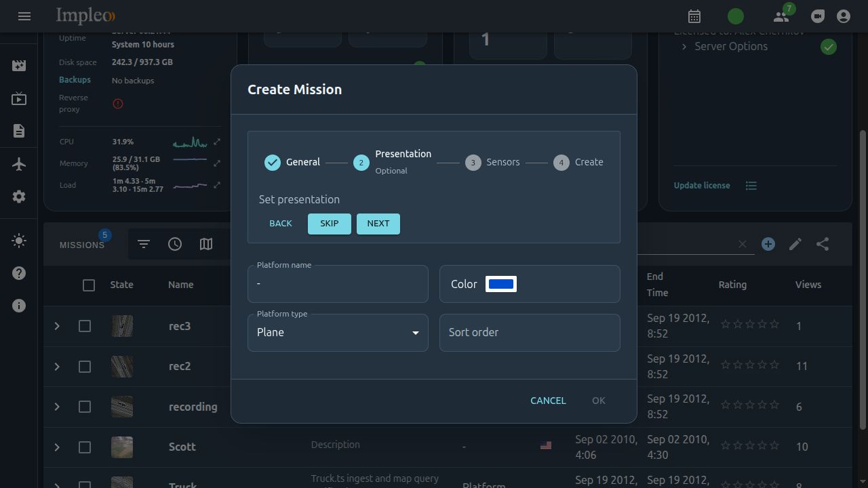Open the user account profile icon
The height and width of the screenshot is (488, 868).
click(844, 16)
